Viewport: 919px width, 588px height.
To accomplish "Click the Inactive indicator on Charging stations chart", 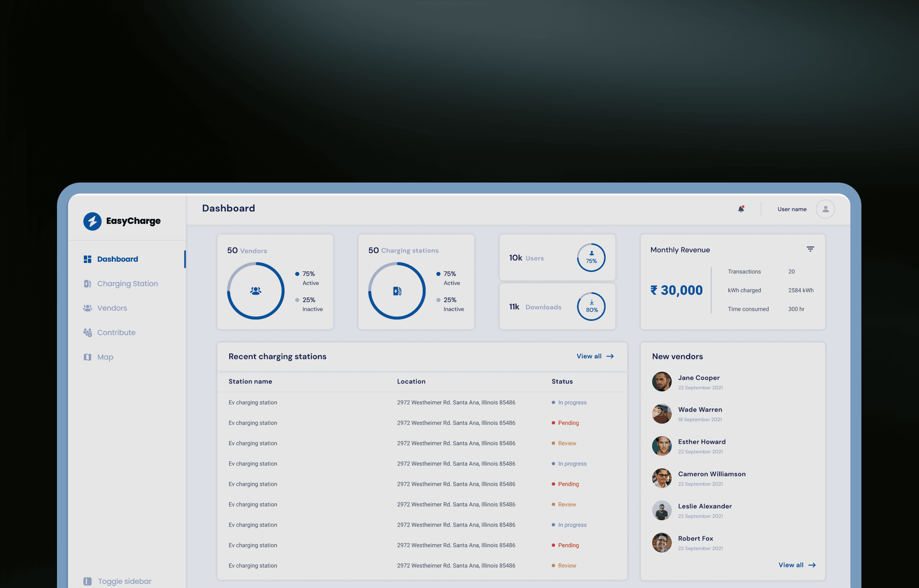I will tap(438, 300).
